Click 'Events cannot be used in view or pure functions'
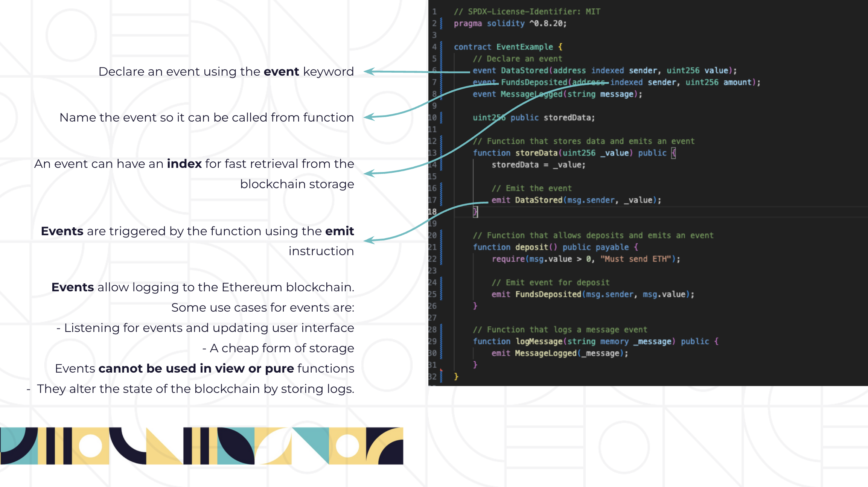This screenshot has height=487, width=868. [205, 368]
